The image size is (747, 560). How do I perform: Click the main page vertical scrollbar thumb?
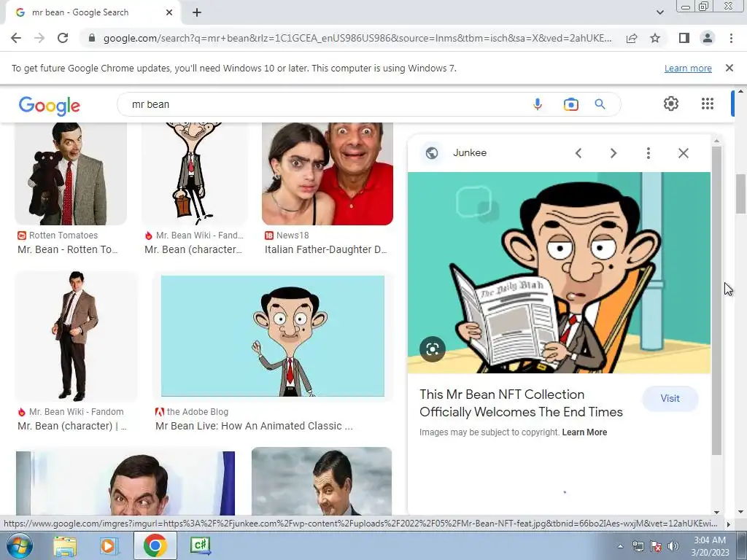(x=741, y=194)
